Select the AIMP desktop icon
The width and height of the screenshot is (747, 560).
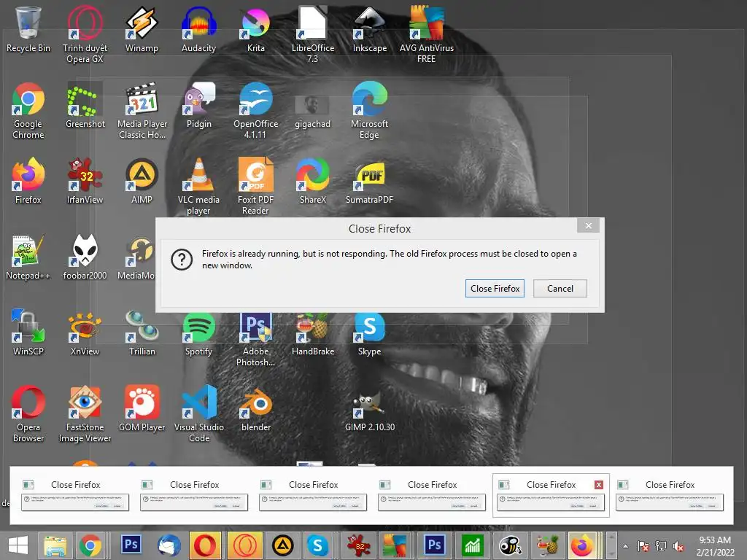[x=142, y=181]
